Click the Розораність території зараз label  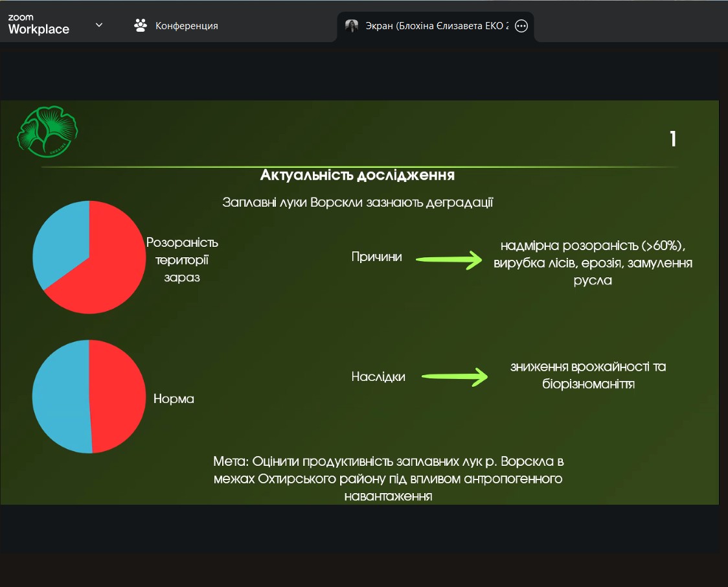182,260
